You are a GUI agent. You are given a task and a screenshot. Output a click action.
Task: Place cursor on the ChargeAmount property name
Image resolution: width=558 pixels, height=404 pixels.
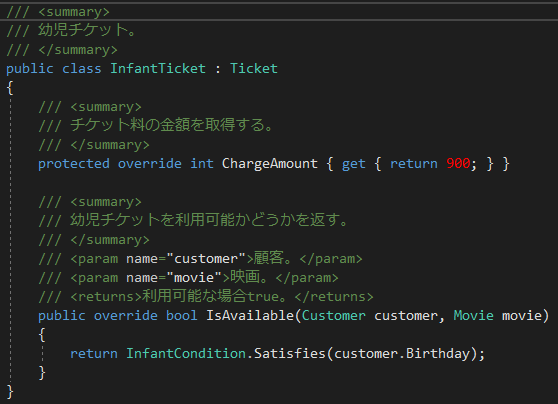click(269, 163)
